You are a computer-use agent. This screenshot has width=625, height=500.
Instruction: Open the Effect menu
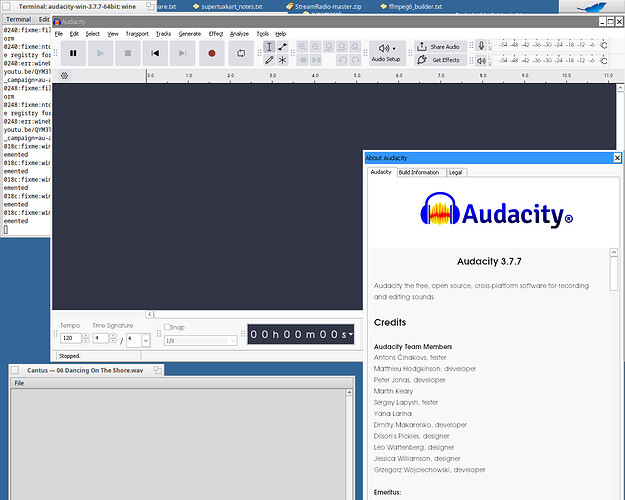216,34
